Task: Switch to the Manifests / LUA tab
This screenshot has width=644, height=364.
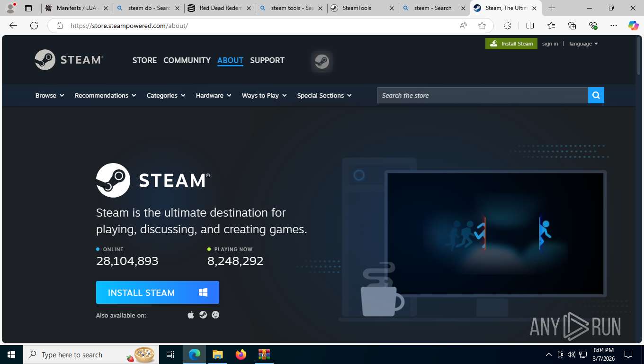Action: 77,8
